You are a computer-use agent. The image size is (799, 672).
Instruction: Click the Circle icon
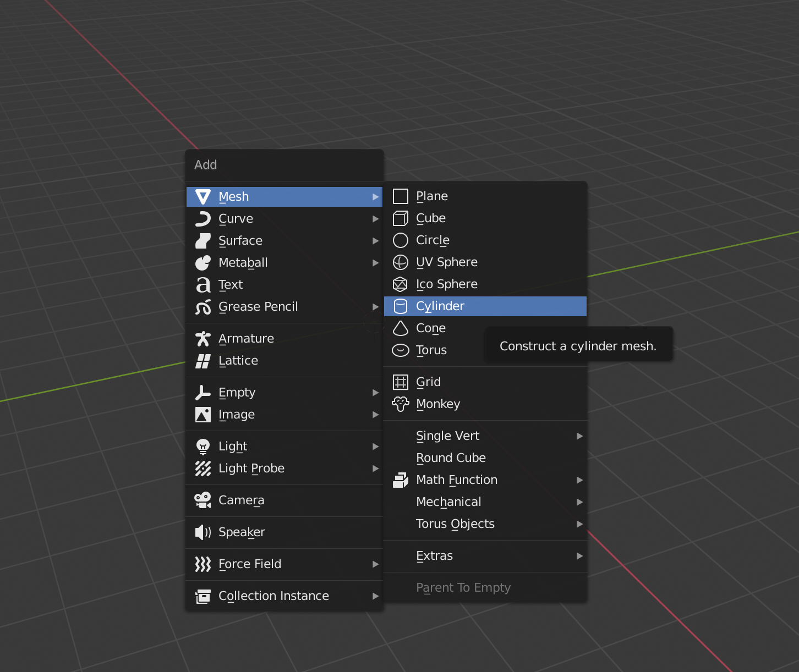point(401,240)
